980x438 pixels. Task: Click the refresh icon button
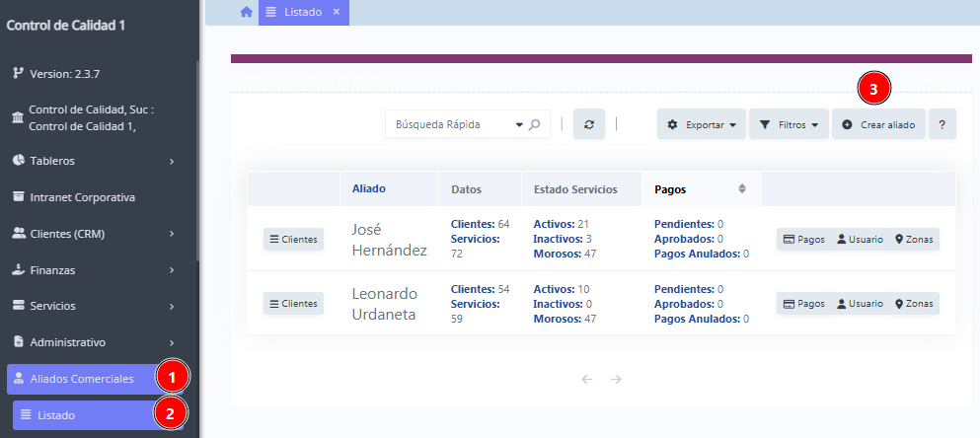click(x=589, y=124)
